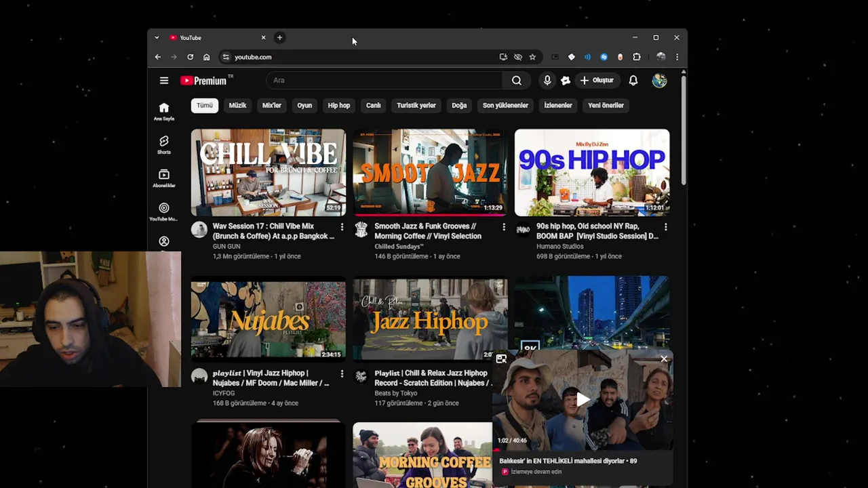Open the 90s Hip Hop video thumbnail
The width and height of the screenshot is (868, 488).
(x=592, y=172)
